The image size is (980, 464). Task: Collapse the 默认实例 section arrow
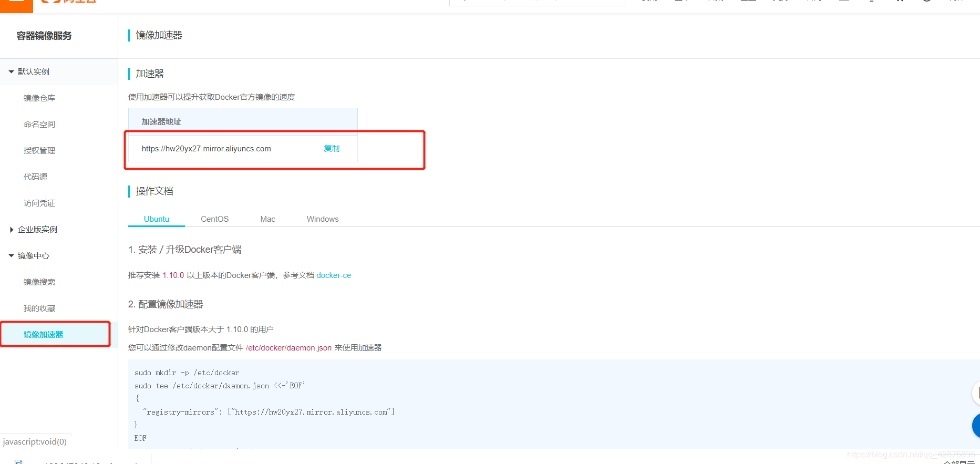11,71
